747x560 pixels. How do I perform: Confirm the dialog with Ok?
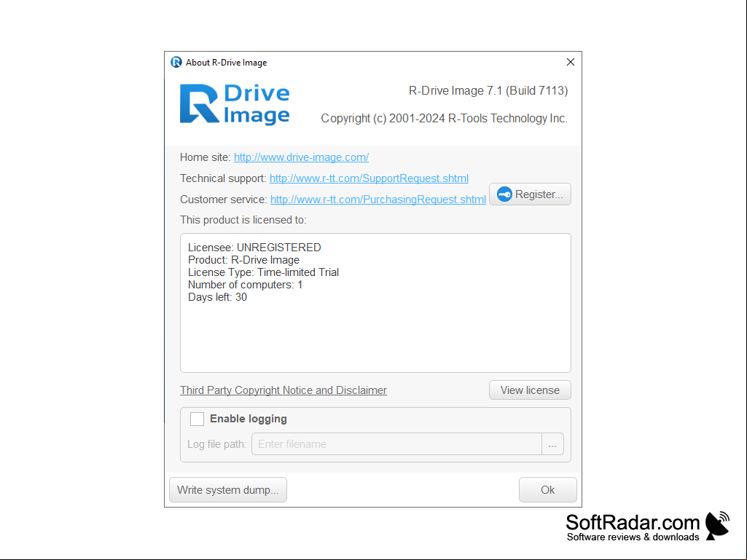(548, 490)
